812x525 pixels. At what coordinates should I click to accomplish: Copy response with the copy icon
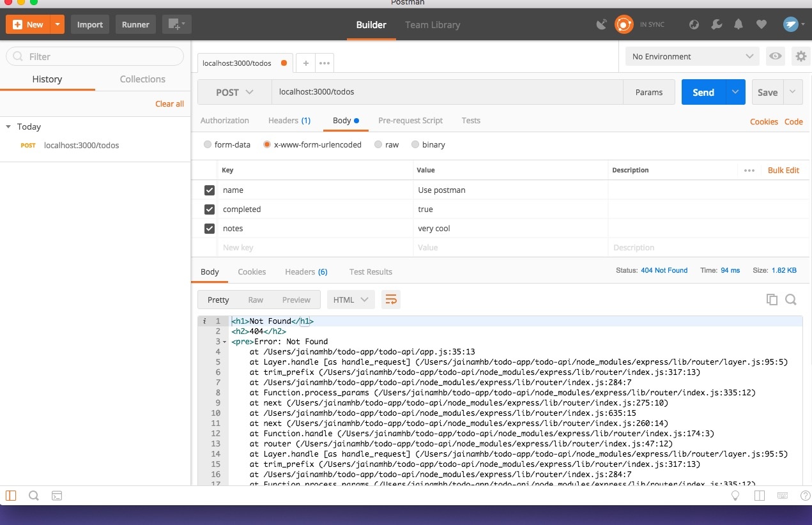(x=772, y=300)
